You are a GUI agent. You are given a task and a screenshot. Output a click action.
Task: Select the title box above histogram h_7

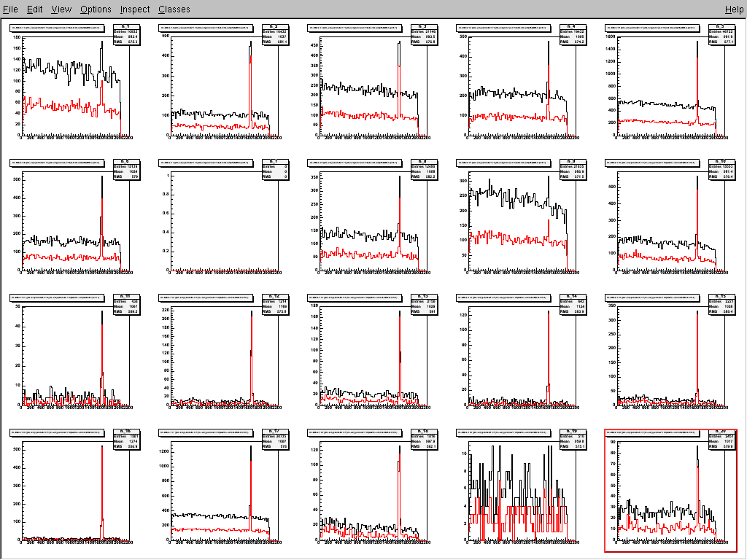coord(206,163)
